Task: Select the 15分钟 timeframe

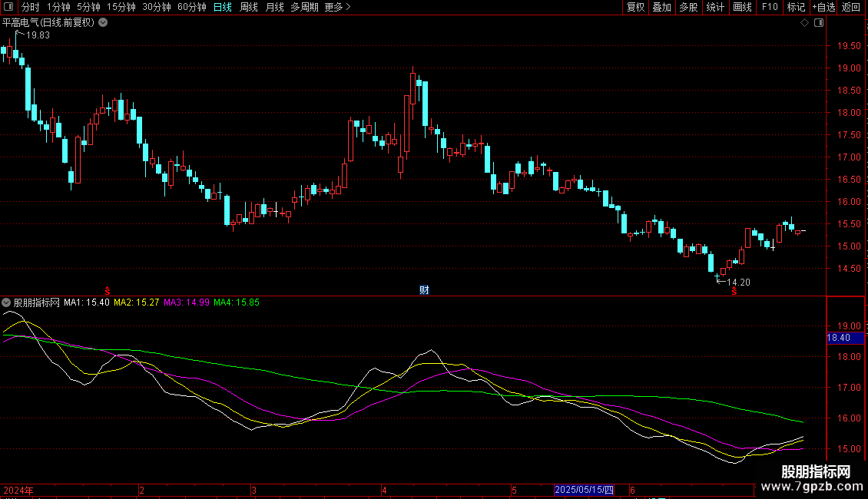Action: pyautogui.click(x=121, y=7)
